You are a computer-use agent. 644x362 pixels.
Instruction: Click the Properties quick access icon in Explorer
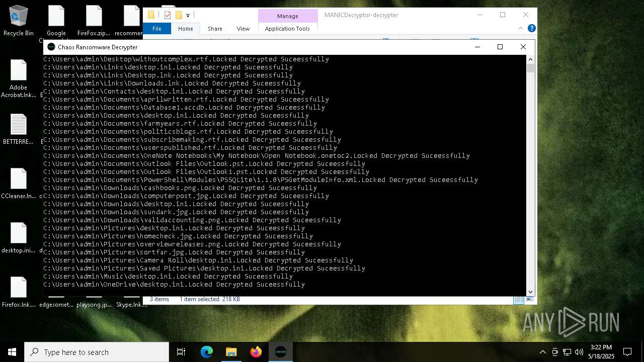click(x=168, y=15)
